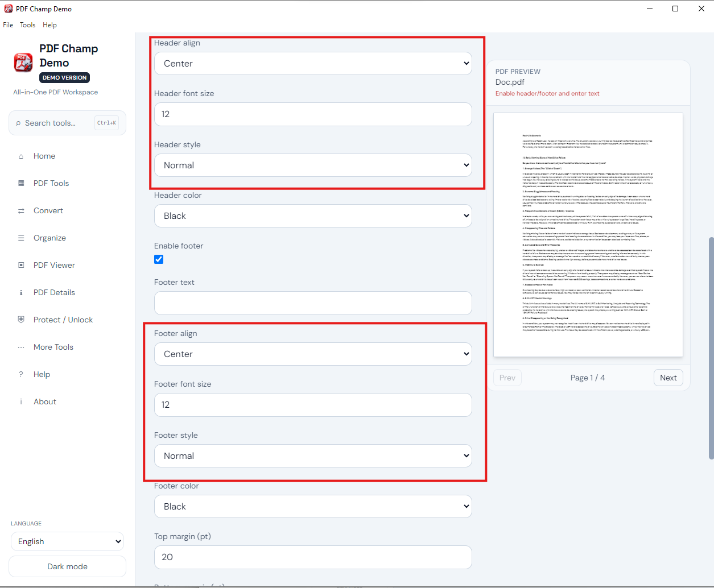
Task: Click the Footer font size field
Action: pos(313,405)
